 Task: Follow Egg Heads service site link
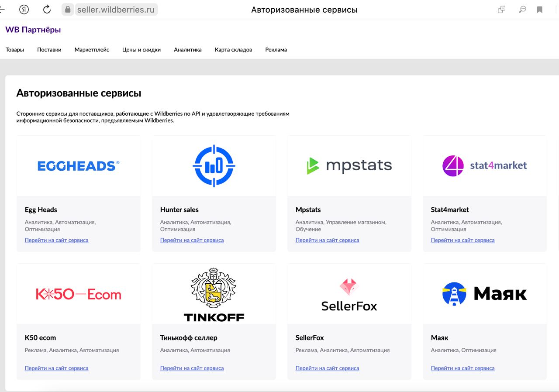tap(56, 240)
